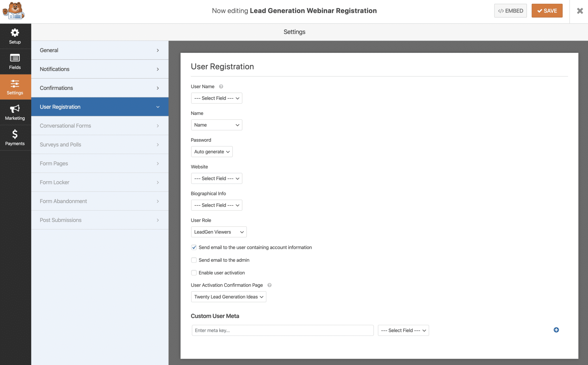Enable Send email to the admin
Viewport: 588px width, 365px height.
194,260
